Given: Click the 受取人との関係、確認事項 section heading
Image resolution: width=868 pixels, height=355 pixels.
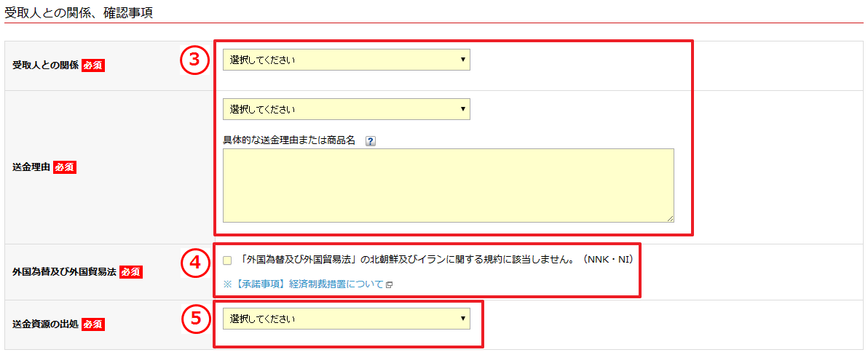Looking at the screenshot, I should click(79, 12).
